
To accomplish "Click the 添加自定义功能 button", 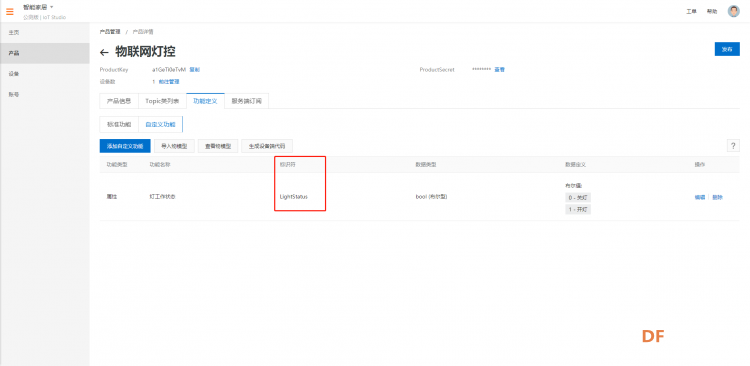I will click(x=125, y=146).
